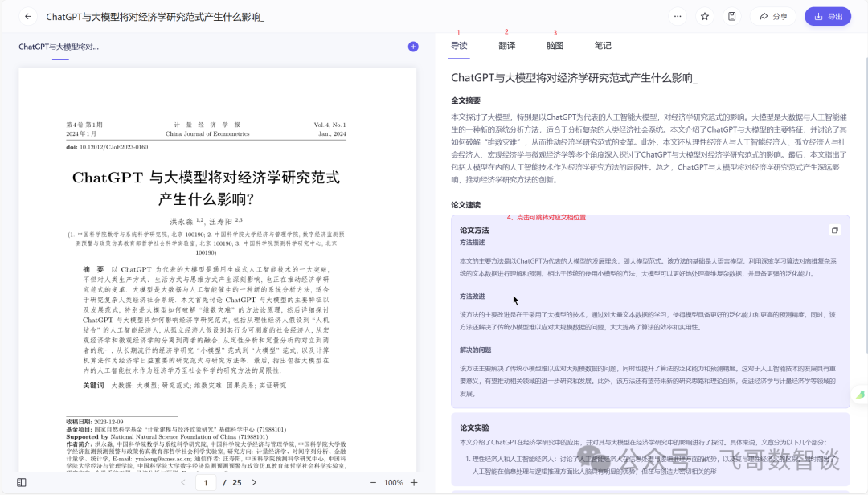Click the 导出 export button
868x495 pixels.
pyautogui.click(x=828, y=17)
